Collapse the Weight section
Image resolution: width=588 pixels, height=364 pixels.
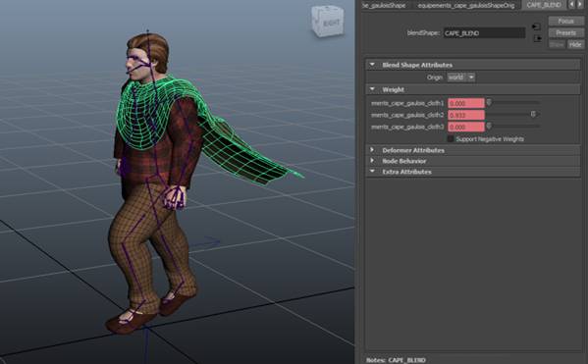tap(372, 89)
